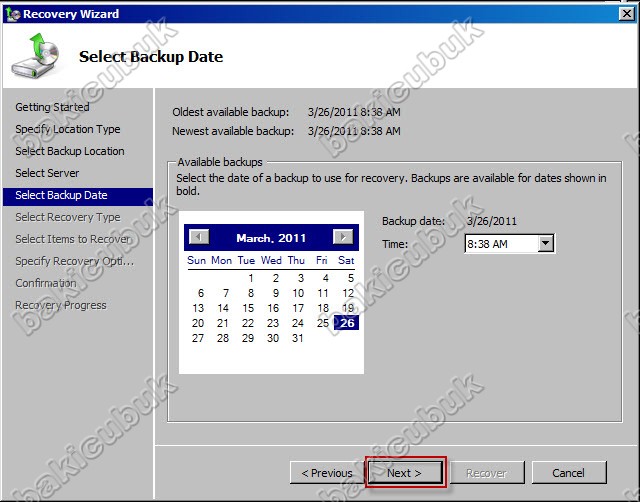Open the Getting Started step
Viewport: 640px width, 502px height.
click(x=52, y=107)
